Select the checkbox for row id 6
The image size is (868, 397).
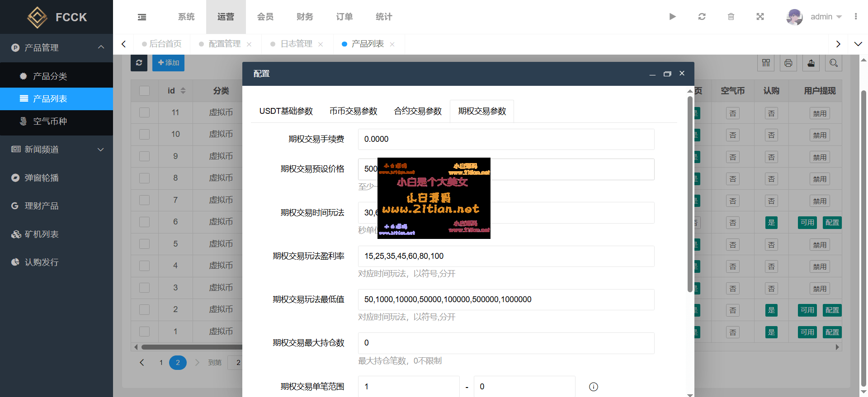click(145, 222)
